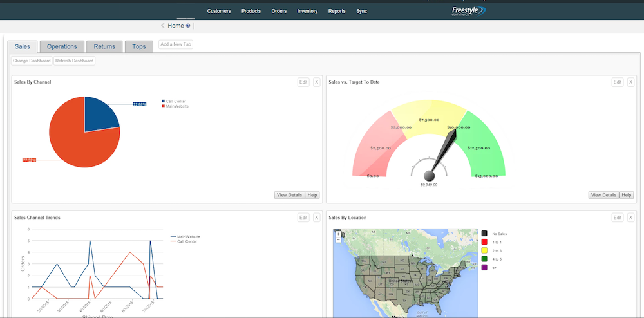
Task: Close the Sales By Channel widget
Action: pos(316,82)
